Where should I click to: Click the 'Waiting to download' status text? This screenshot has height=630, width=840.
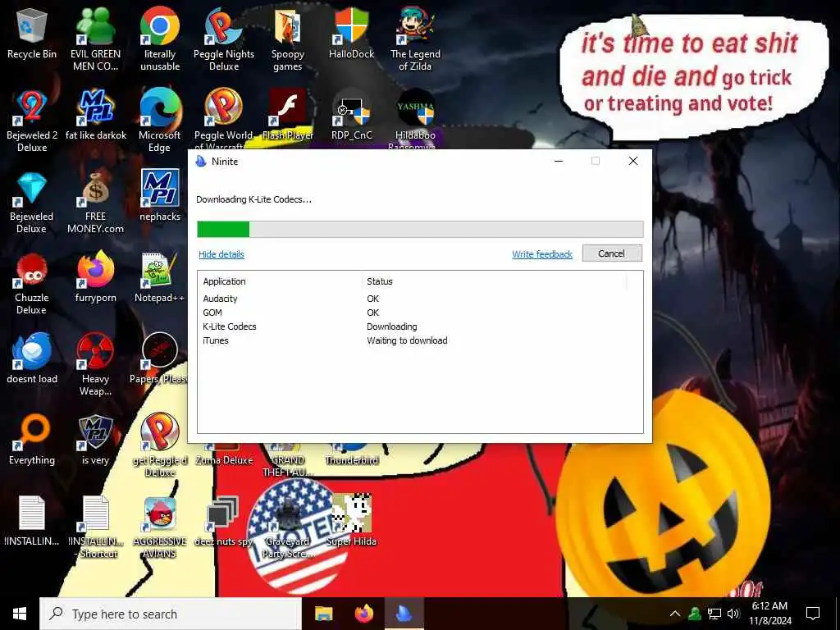pyautogui.click(x=407, y=340)
